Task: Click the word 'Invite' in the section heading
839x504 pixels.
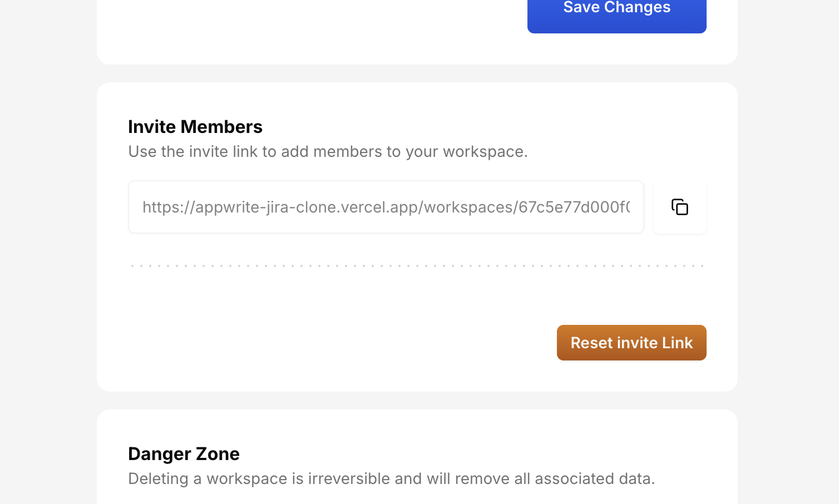Action: 152,127
